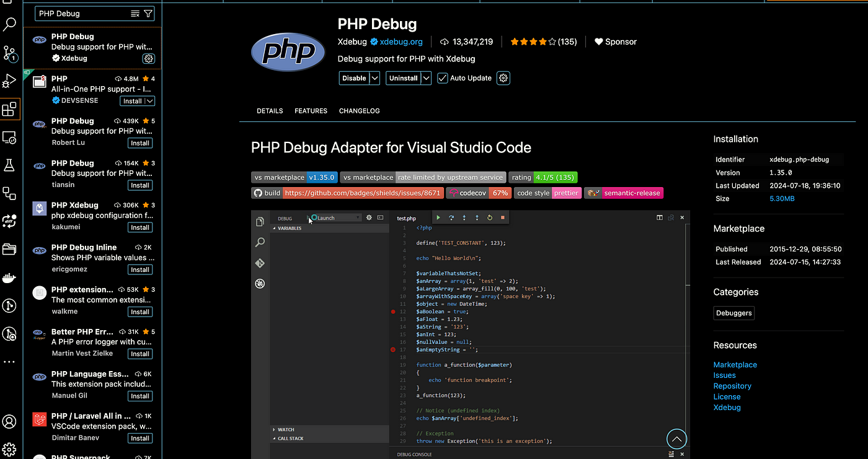Open Manage gear at activity bar bottom

coord(9,450)
